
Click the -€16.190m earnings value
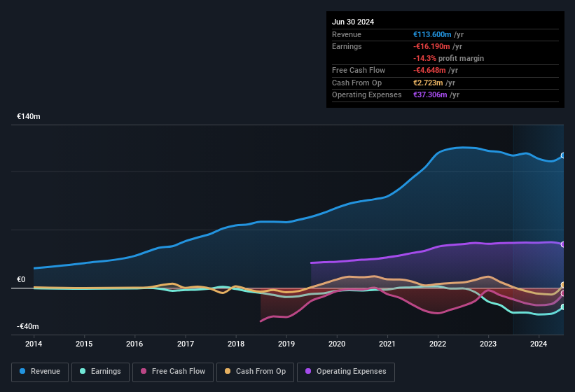coord(431,46)
